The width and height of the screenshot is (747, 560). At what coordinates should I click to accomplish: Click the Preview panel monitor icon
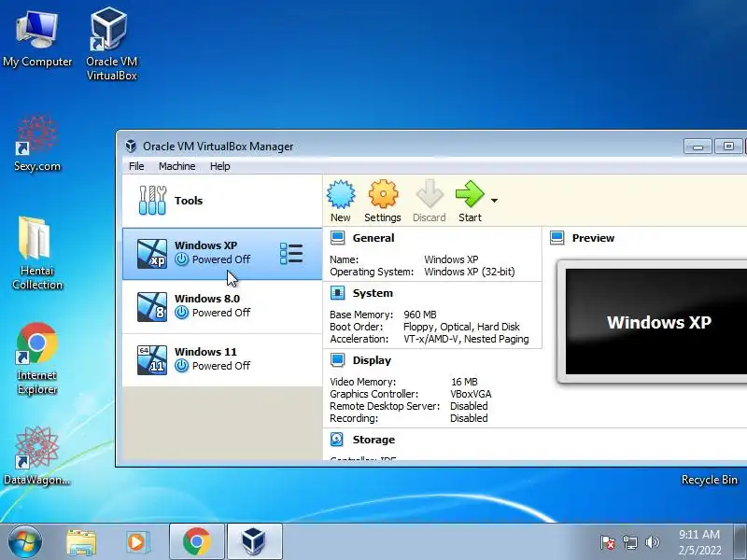click(557, 238)
